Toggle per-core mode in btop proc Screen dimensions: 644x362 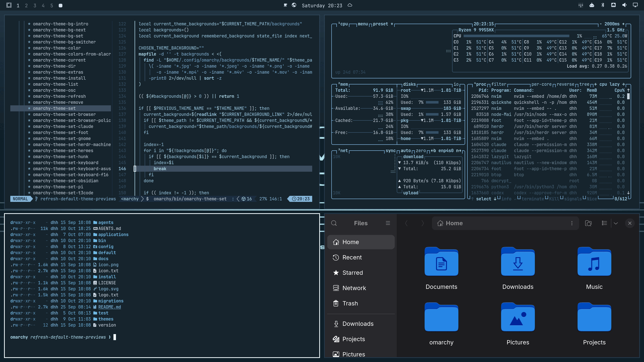(x=541, y=84)
